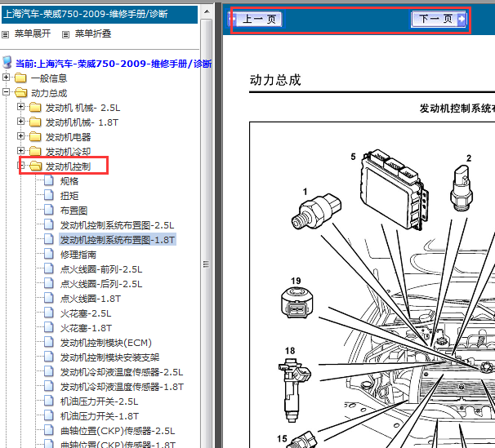
Task: Collapse the 发动机控制 folder
Action: pyautogui.click(x=21, y=165)
